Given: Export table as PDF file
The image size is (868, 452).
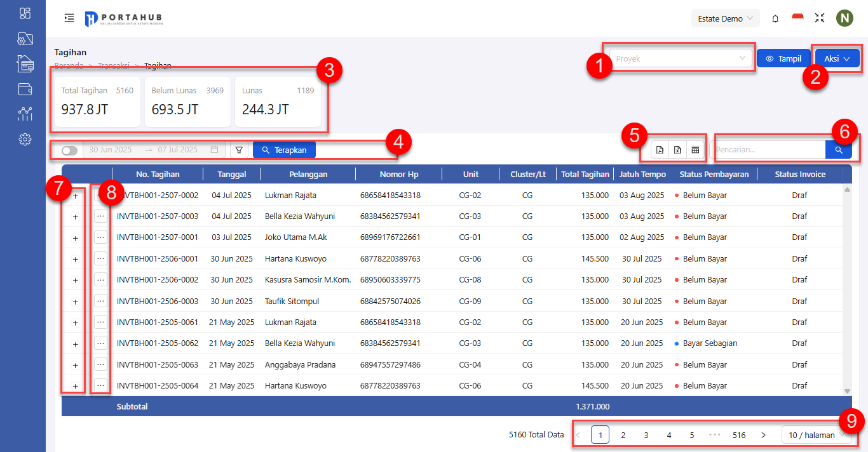Looking at the screenshot, I should (660, 150).
